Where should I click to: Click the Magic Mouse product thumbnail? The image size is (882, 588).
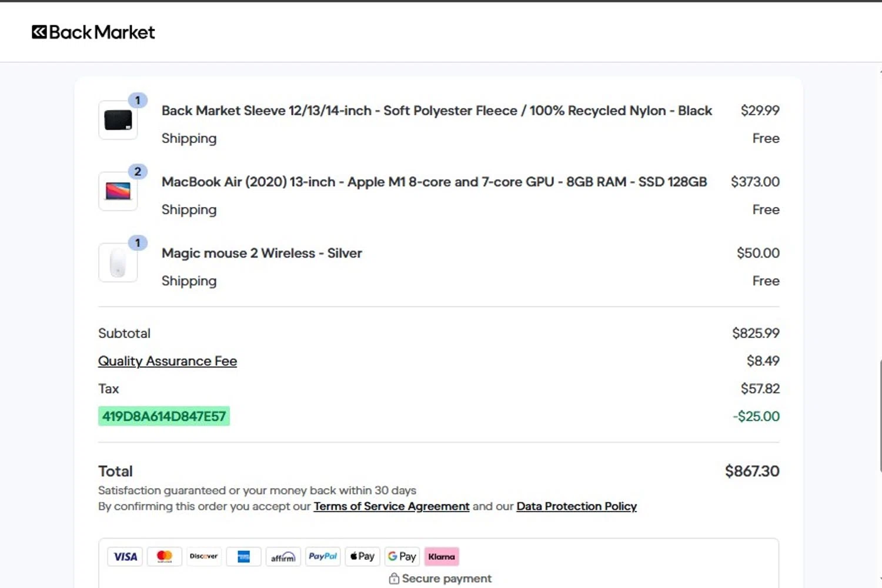tap(118, 263)
